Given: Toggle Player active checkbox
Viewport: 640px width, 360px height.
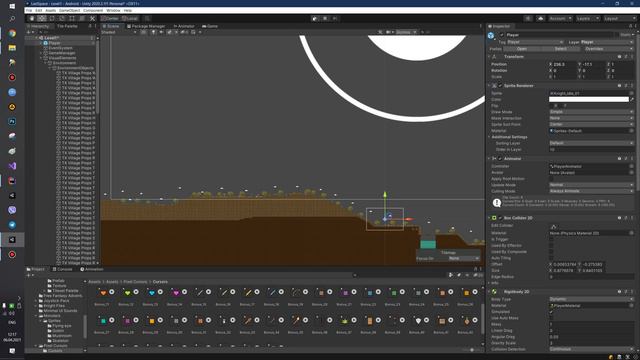Looking at the screenshot, I should click(x=502, y=35).
